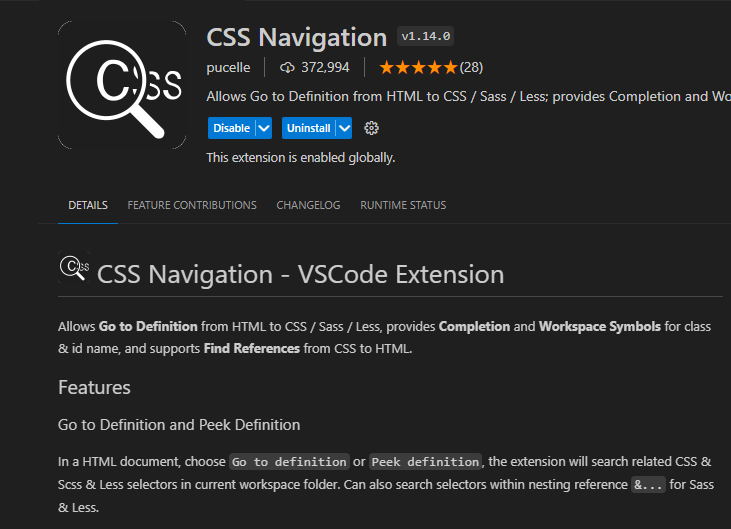Open the Runtime Status tab
Viewport: 731px width, 529px height.
pos(403,205)
